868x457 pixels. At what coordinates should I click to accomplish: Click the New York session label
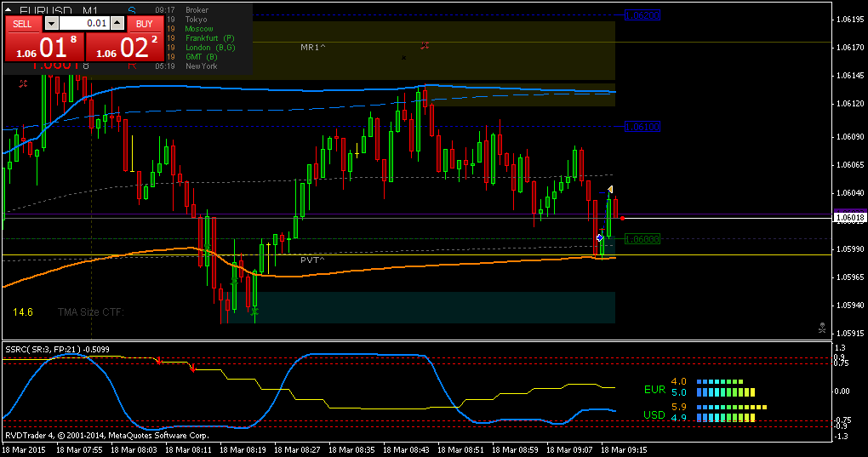[202, 66]
